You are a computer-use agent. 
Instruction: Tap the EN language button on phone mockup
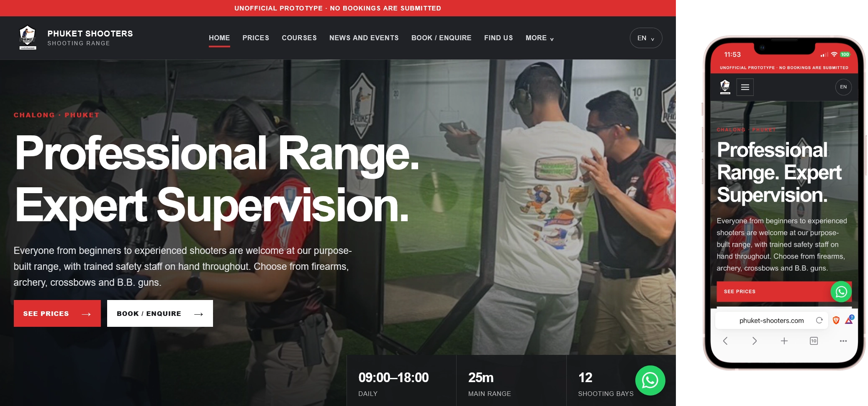pyautogui.click(x=843, y=87)
